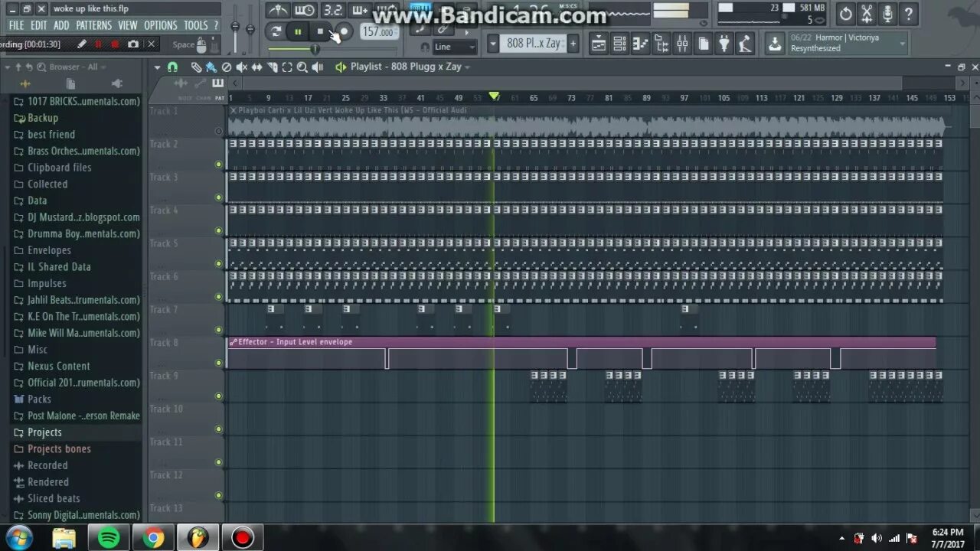This screenshot has height=551, width=980.
Task: Select the playlist Playback speaker tool
Action: (x=317, y=67)
